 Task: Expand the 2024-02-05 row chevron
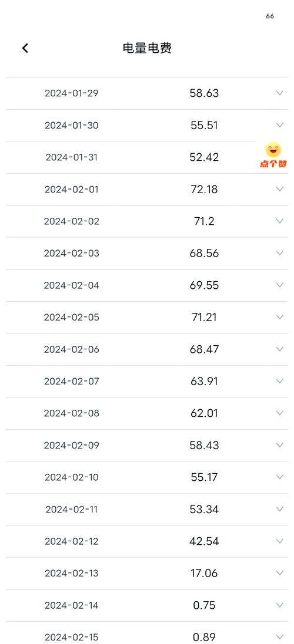(x=280, y=317)
